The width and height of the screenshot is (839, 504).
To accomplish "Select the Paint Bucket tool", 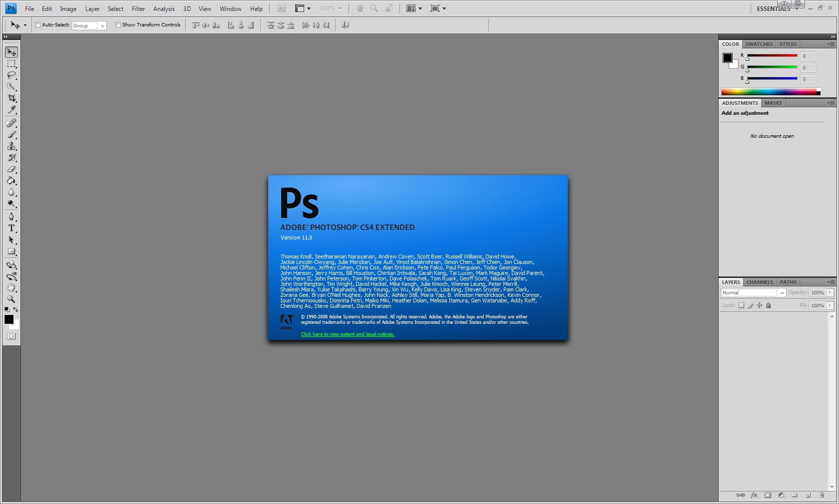I will [x=11, y=181].
